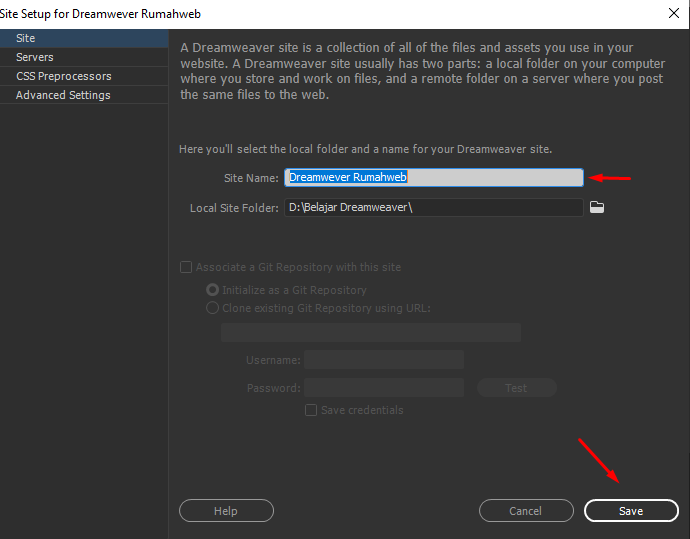This screenshot has height=539, width=690.
Task: Cancel the Site Setup dialog
Action: click(x=526, y=511)
